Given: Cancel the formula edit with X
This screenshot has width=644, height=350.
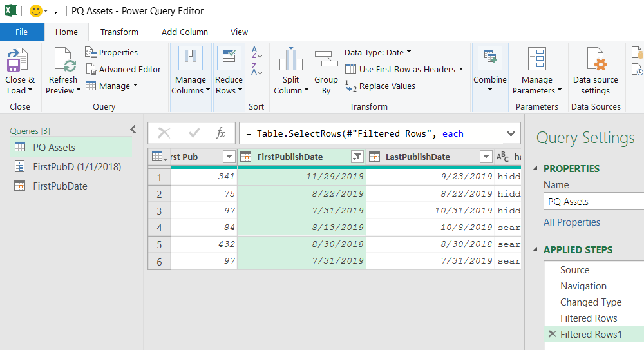Looking at the screenshot, I should point(164,133).
